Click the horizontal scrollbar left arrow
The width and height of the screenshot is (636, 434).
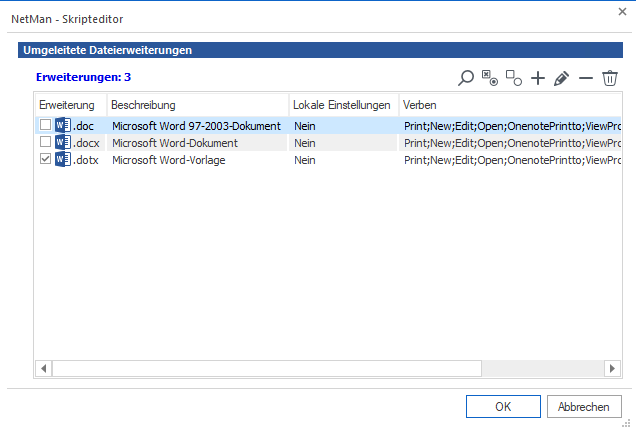tap(44, 369)
